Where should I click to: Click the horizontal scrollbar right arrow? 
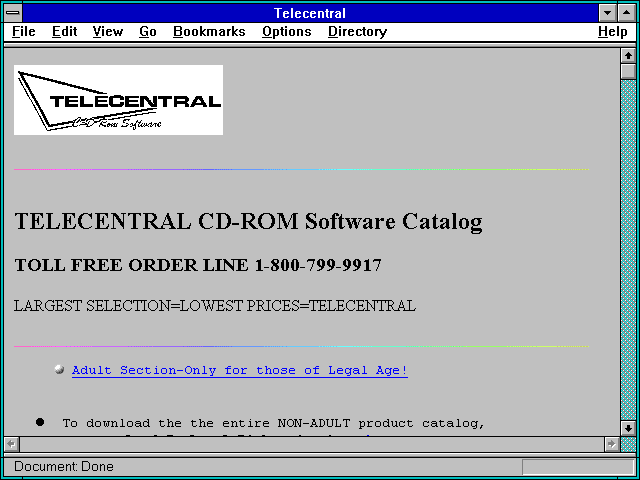tap(611, 444)
